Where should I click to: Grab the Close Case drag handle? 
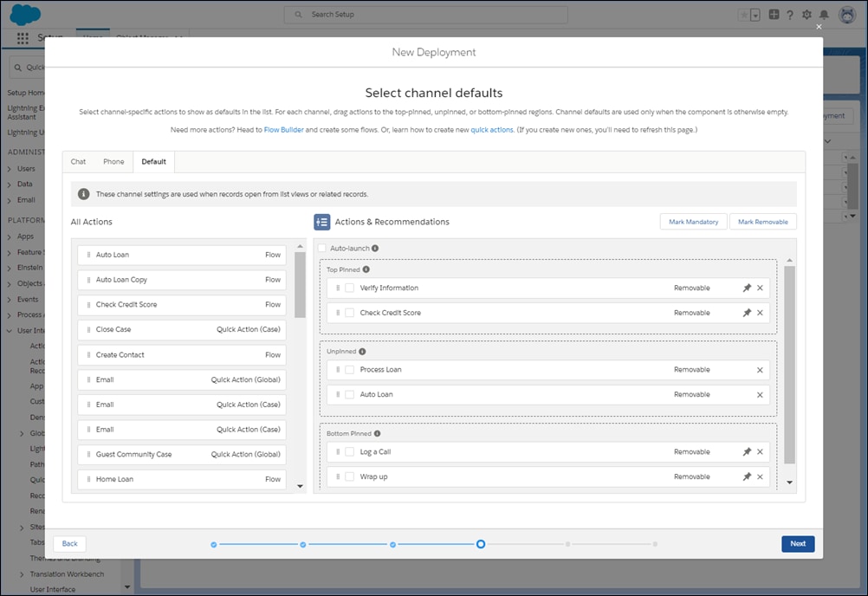[x=88, y=329]
